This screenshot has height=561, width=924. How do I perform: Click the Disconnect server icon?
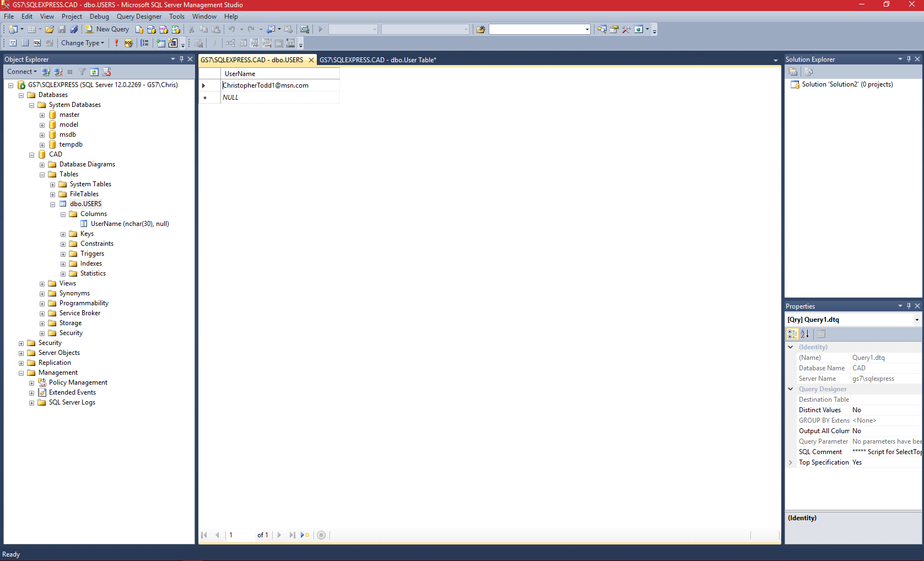pos(58,72)
